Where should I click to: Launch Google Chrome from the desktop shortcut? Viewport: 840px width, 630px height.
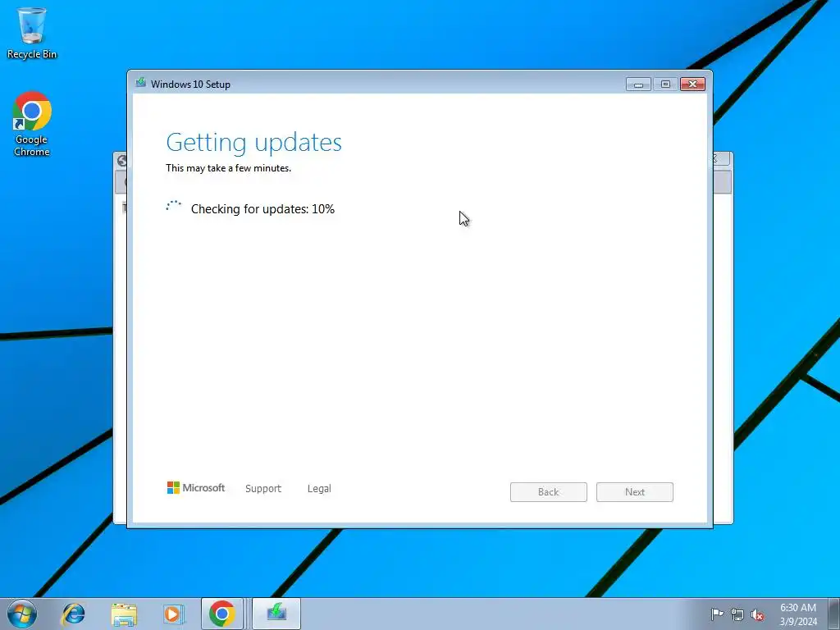32,124
